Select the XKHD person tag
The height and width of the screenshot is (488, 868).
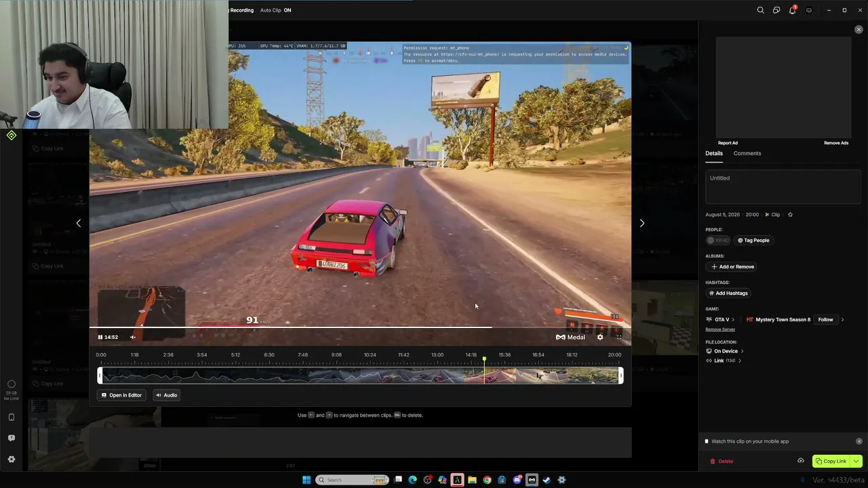[x=718, y=240]
